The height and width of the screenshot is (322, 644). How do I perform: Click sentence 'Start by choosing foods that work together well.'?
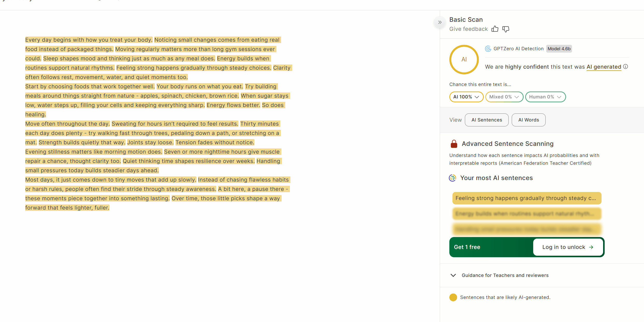(x=90, y=87)
